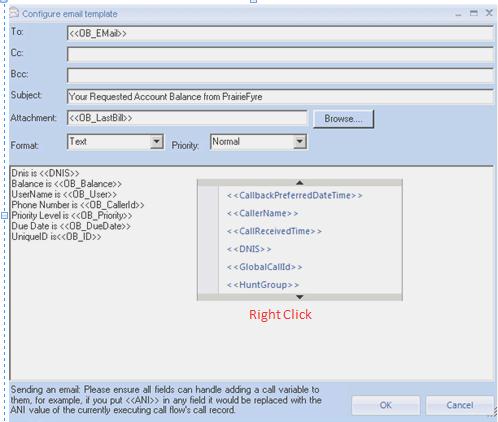This screenshot has height=422, width=498.
Task: Choose <<CallerName>> in the variable menu
Action: coord(262,213)
